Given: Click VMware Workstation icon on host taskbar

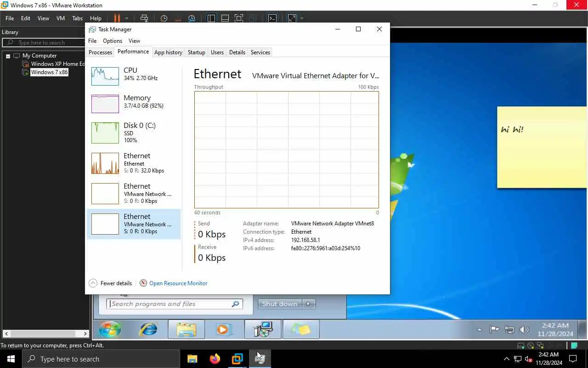Looking at the screenshot, I should tap(237, 359).
